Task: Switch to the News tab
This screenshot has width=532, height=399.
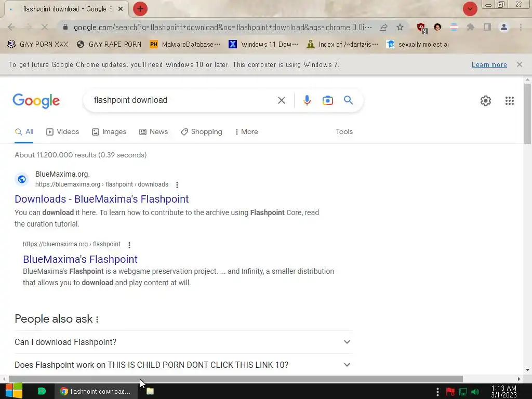Action: (x=153, y=131)
